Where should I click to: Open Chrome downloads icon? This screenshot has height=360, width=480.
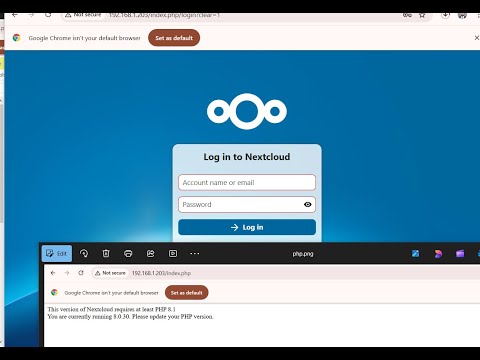tap(445, 15)
